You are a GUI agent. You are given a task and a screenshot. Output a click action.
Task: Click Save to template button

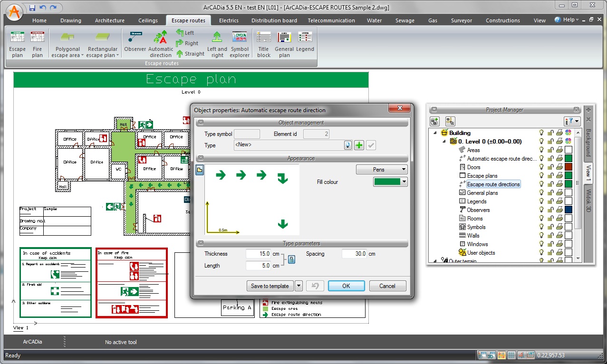tap(270, 286)
